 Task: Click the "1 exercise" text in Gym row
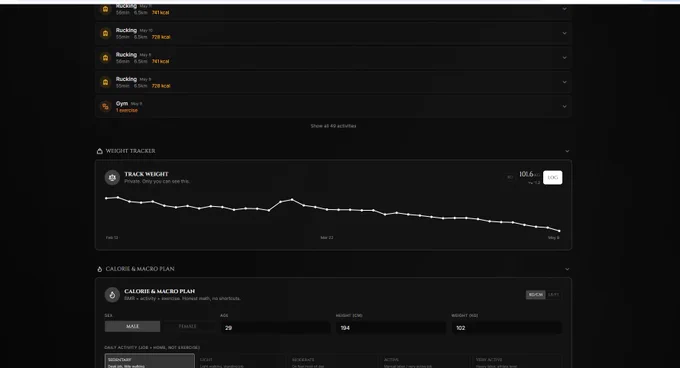click(127, 111)
